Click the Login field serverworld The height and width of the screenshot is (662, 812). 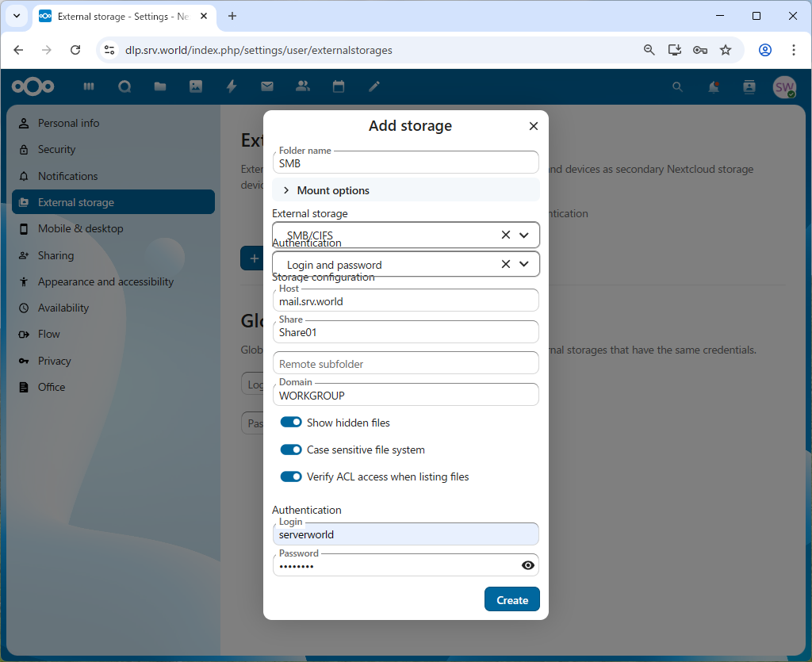405,534
